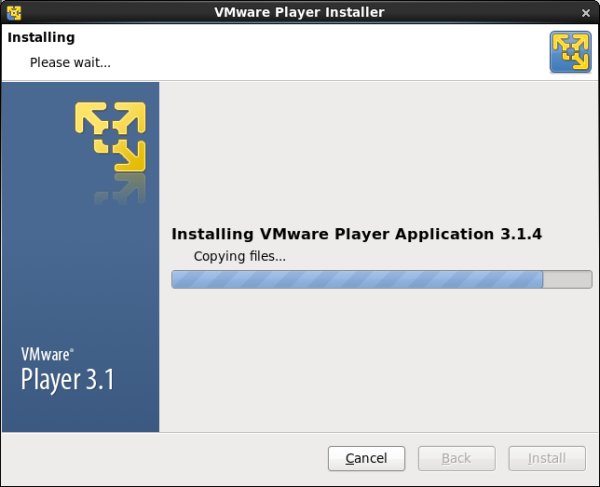
Task: Click the 'VMware Player Installer' window title
Action: tap(299, 12)
